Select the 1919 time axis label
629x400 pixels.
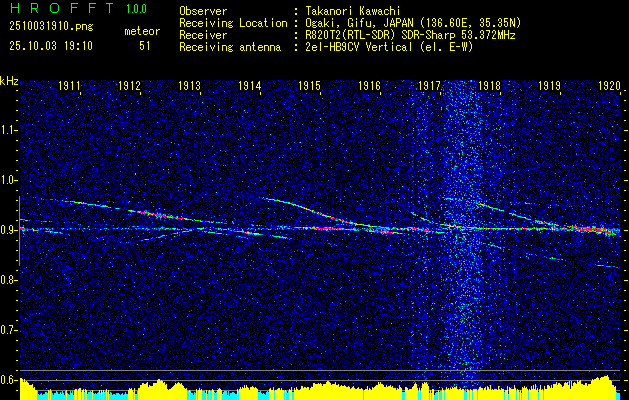[550, 85]
